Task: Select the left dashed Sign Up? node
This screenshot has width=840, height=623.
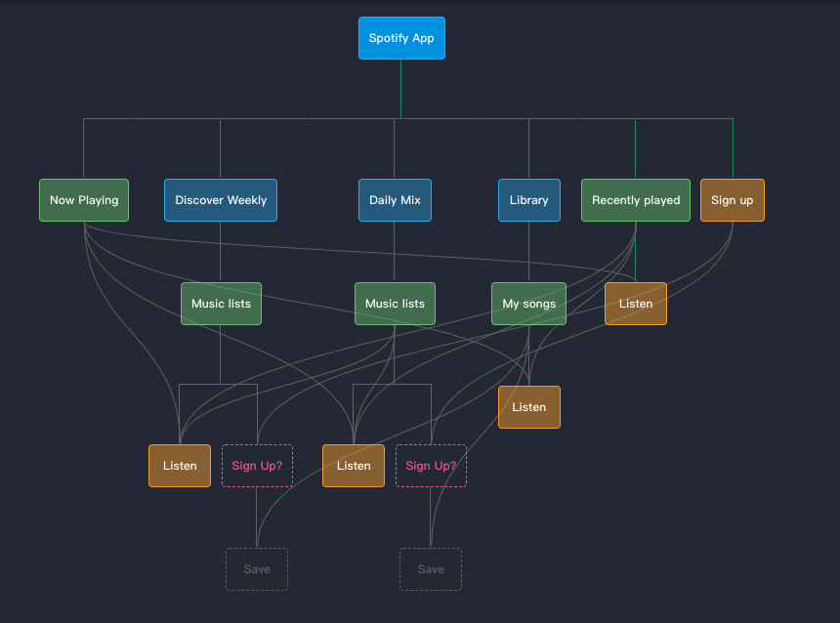Action: point(257,465)
